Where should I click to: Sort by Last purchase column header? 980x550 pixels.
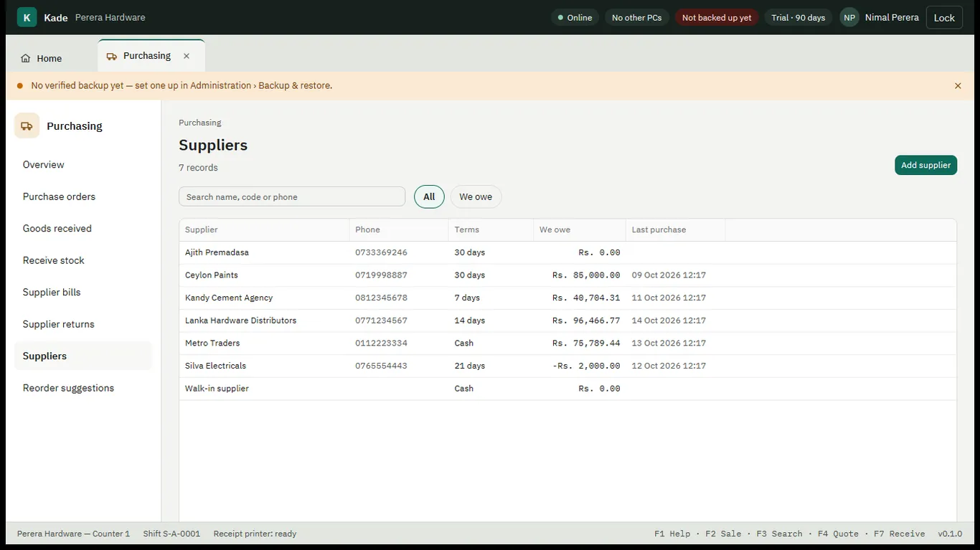pos(676,229)
